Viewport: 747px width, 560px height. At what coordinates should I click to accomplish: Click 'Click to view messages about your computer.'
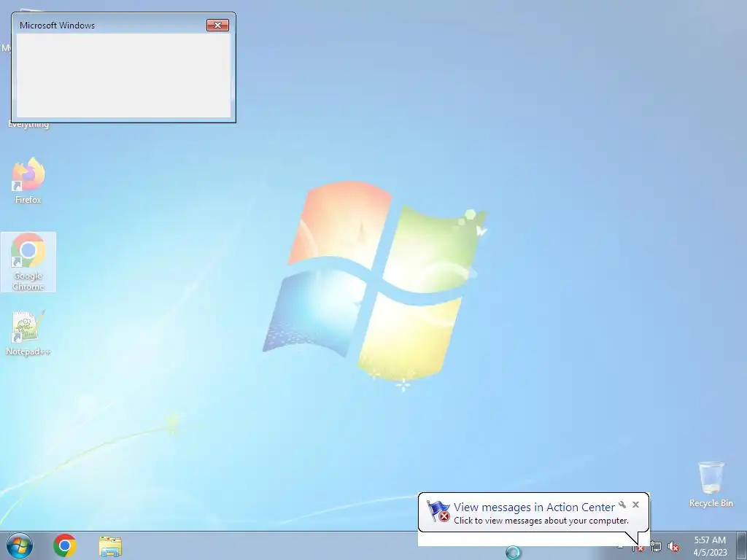[541, 521]
